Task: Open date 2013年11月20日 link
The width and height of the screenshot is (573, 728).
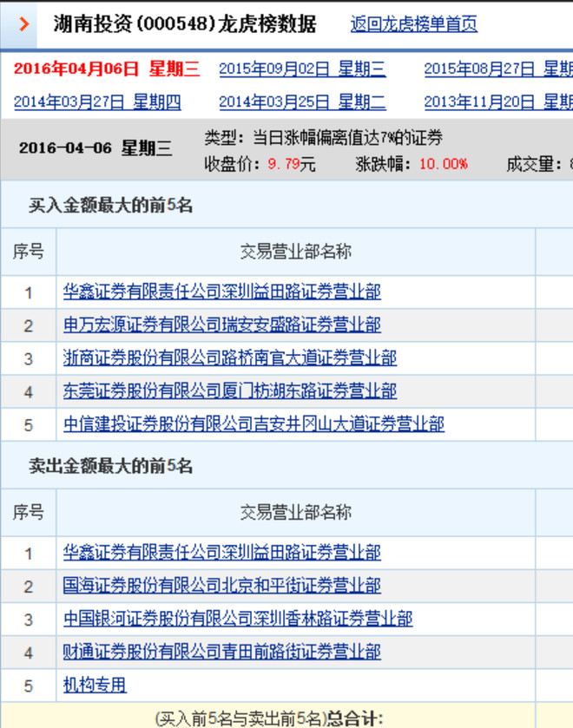Action: point(498,102)
